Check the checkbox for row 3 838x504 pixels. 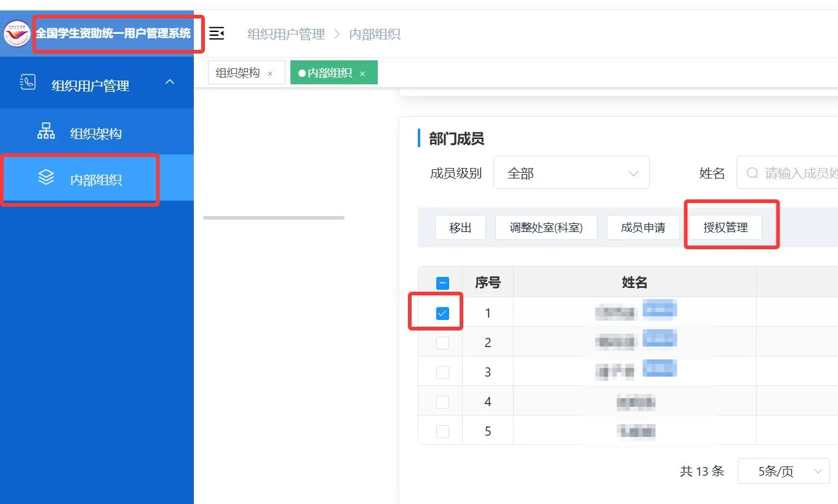pyautogui.click(x=442, y=372)
